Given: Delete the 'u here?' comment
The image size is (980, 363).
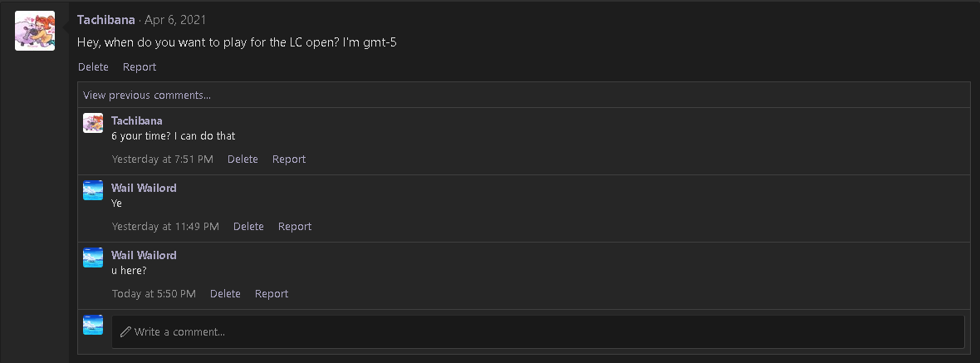Looking at the screenshot, I should (x=225, y=293).
